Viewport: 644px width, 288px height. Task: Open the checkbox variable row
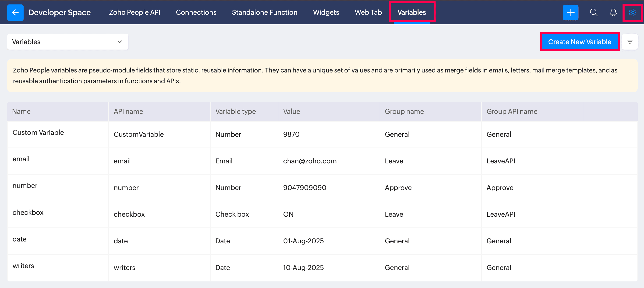click(28, 212)
